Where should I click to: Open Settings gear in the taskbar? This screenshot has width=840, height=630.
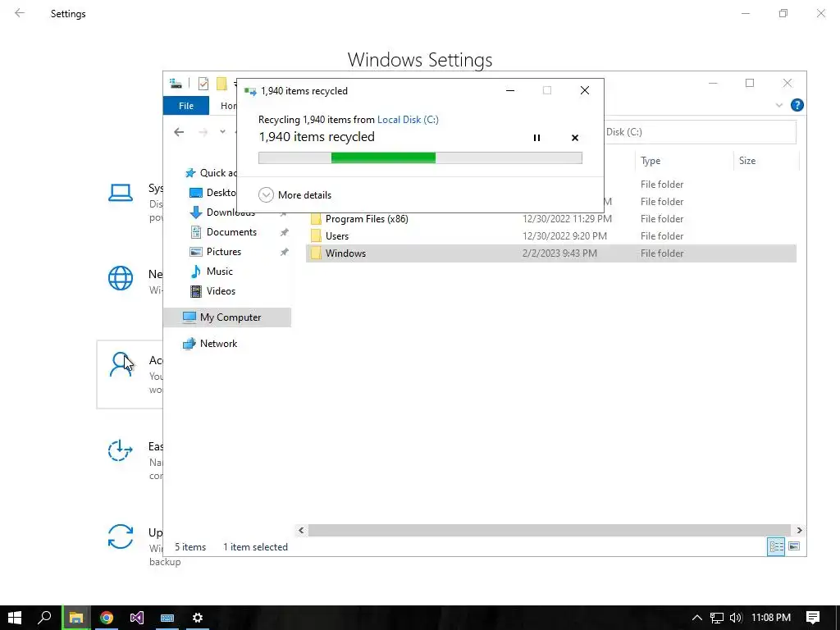198,618
